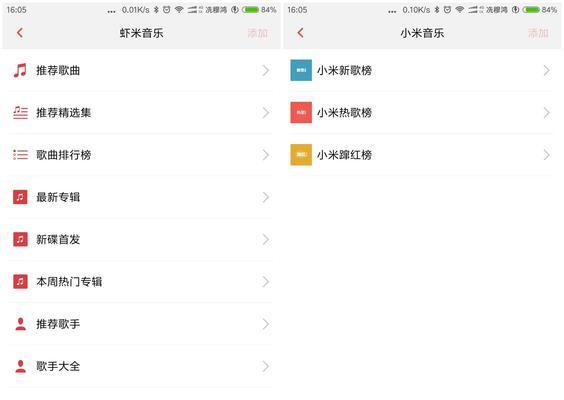Expand the 小米蹿红榜 row chevron
Image resolution: width=564 pixels, height=400 pixels.
click(x=546, y=155)
